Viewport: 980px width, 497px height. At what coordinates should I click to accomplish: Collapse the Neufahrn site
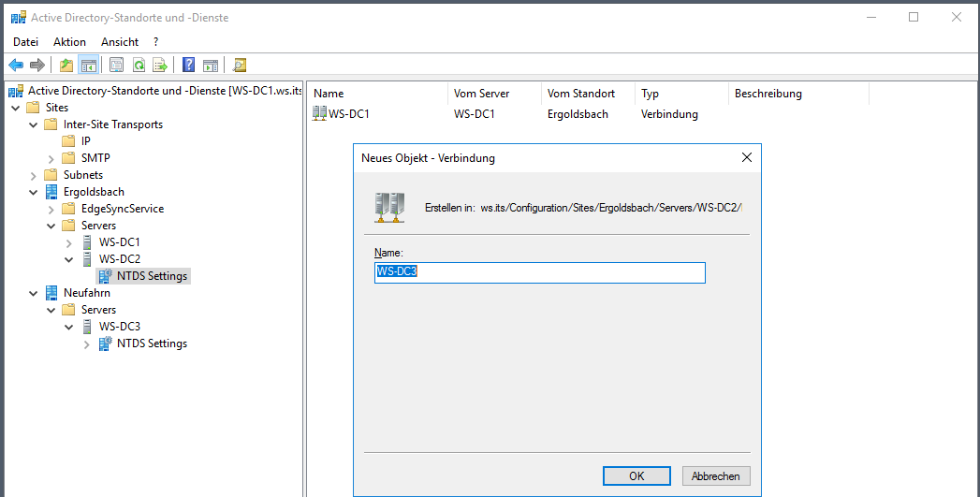pos(33,293)
